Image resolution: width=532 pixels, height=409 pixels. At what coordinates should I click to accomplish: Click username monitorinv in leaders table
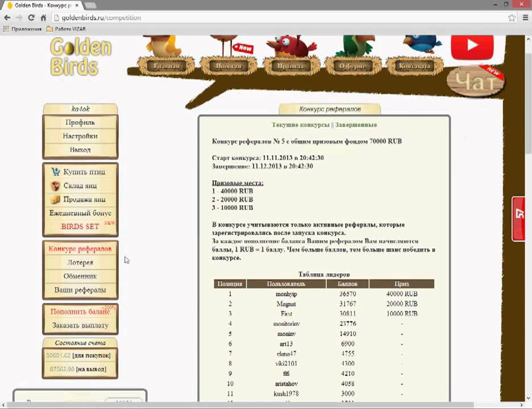pos(286,324)
